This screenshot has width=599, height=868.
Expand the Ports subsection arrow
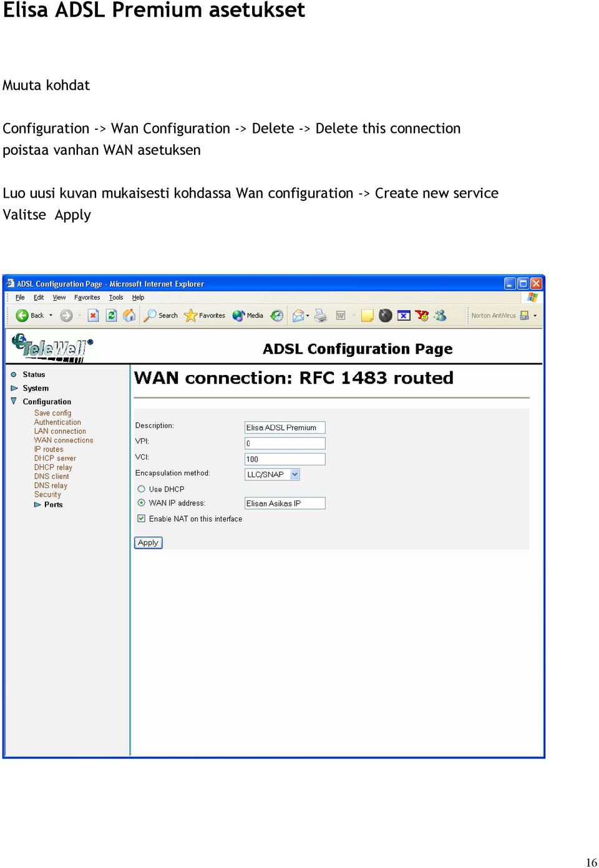[37, 505]
